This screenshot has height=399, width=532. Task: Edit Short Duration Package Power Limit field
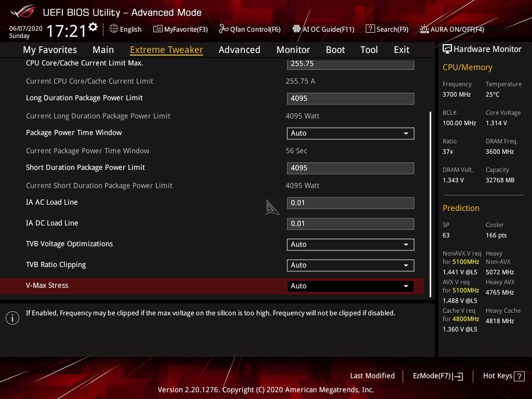[351, 168]
